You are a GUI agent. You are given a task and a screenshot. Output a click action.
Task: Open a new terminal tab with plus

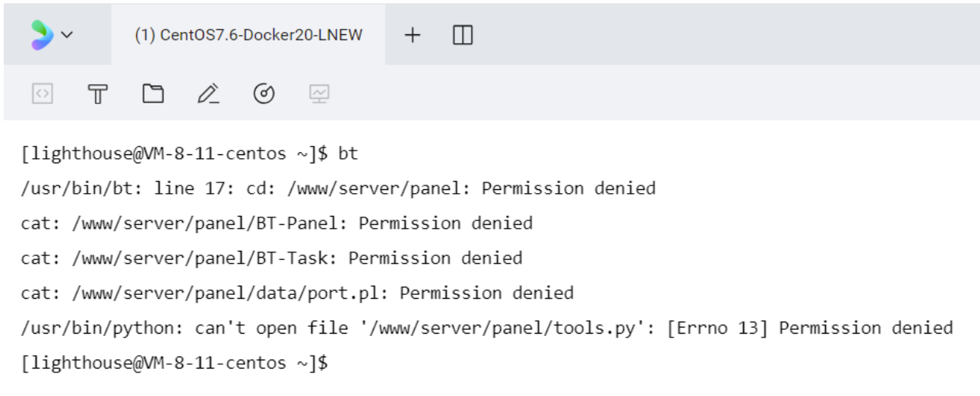point(412,35)
